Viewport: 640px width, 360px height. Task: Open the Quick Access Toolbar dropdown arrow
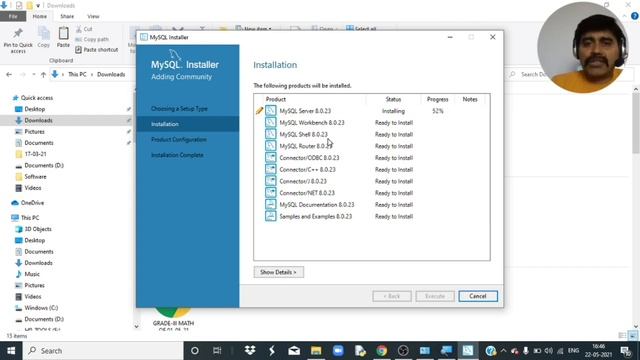coord(38,6)
